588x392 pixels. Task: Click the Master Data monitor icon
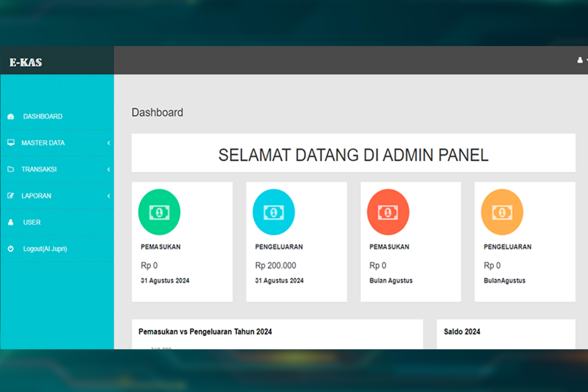click(x=11, y=143)
